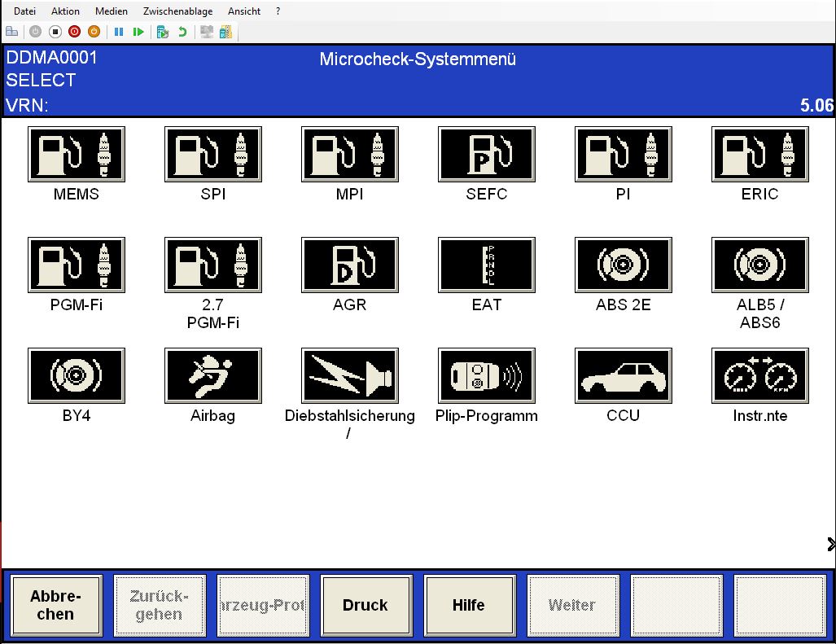Image resolution: width=836 pixels, height=644 pixels.
Task: Open the MEMS engine system icon
Action: [76, 154]
